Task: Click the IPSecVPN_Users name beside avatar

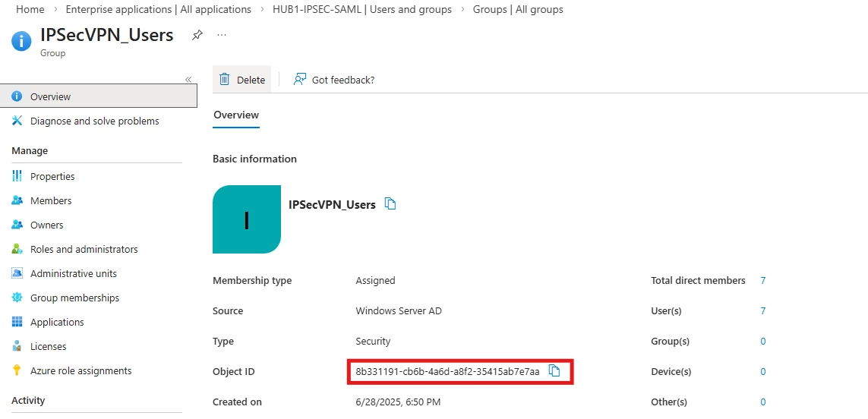Action: pos(332,205)
